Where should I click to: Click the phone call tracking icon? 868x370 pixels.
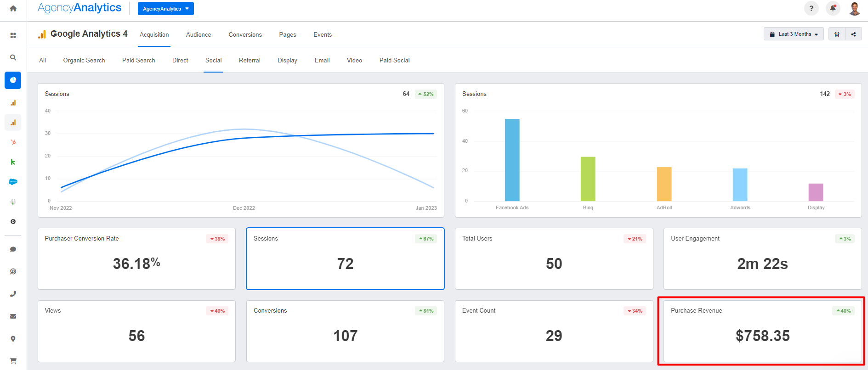point(13,294)
